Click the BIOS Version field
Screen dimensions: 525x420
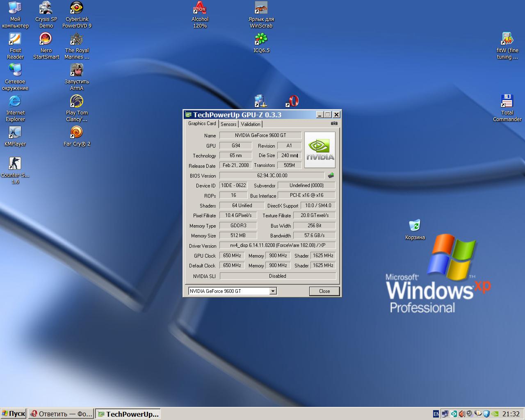click(272, 176)
